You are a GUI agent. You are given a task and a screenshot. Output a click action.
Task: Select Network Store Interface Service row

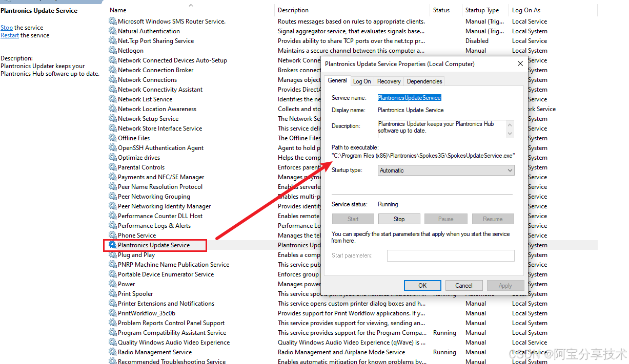160,129
